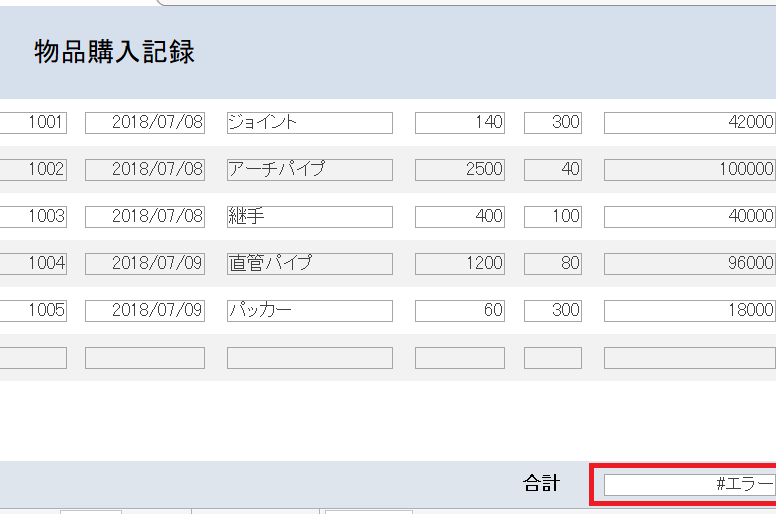Select the product name 直管パイプ
Screen dimensions: 776x514
[309, 264]
